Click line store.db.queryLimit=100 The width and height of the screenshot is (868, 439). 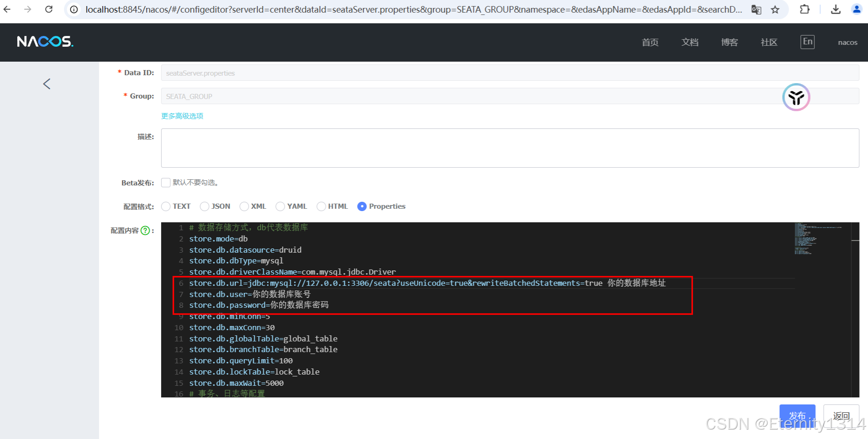[241, 361]
